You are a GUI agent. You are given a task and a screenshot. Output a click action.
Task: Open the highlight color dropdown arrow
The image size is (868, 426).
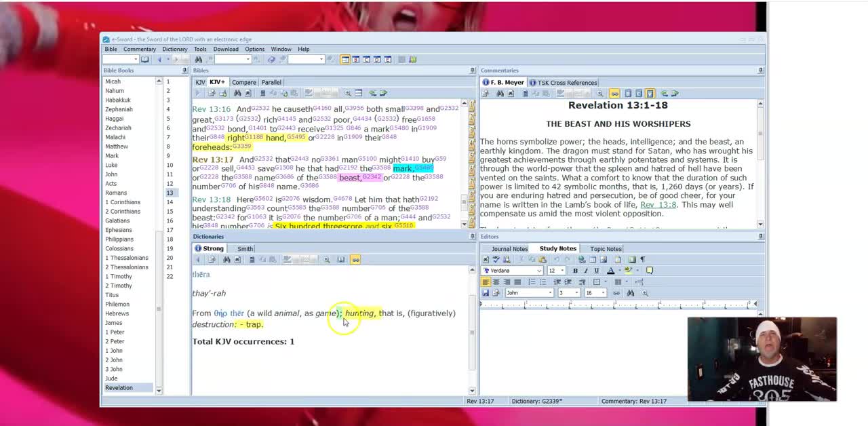[x=637, y=271]
